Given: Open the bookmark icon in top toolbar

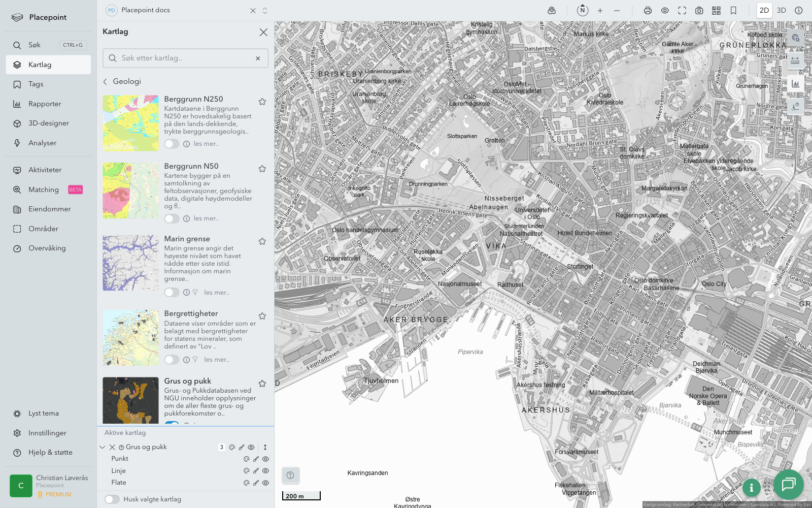Looking at the screenshot, I should tap(733, 11).
